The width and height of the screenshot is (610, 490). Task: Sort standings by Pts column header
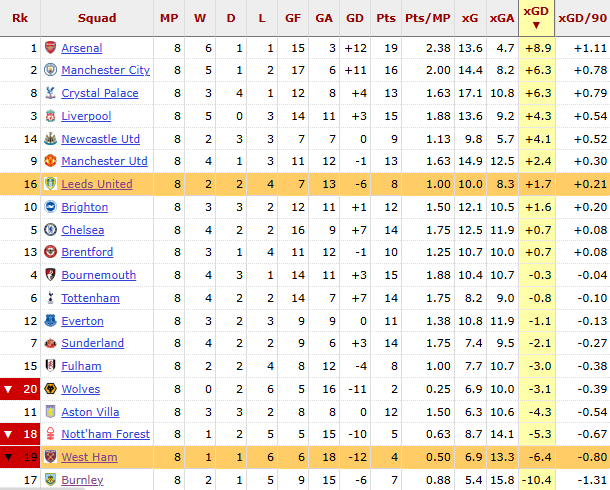pos(386,18)
